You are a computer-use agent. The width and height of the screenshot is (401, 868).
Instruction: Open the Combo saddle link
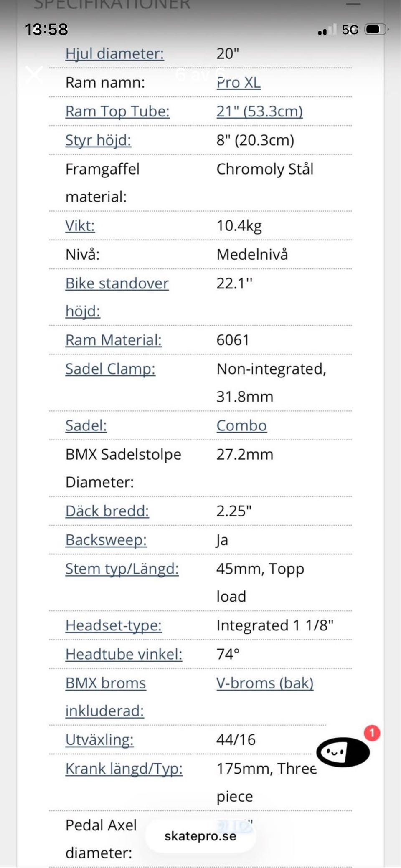(241, 426)
